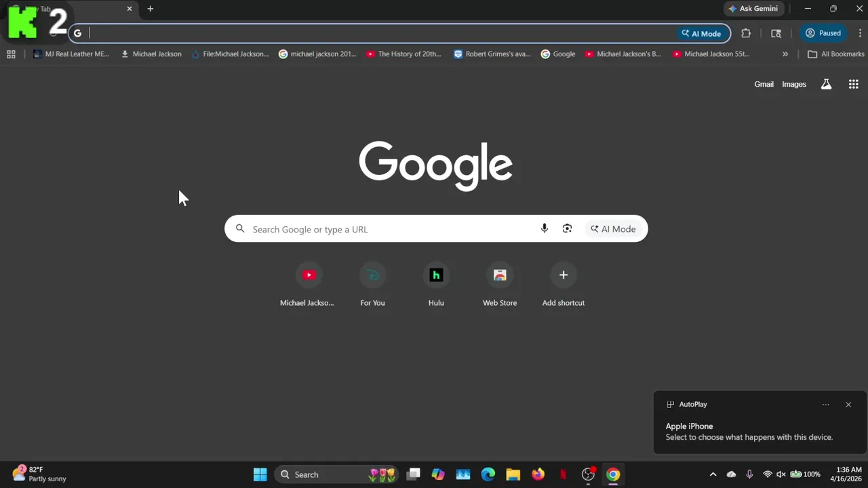Open the Michael Jackson YouTube shortcut
The width and height of the screenshot is (868, 488).
click(309, 285)
